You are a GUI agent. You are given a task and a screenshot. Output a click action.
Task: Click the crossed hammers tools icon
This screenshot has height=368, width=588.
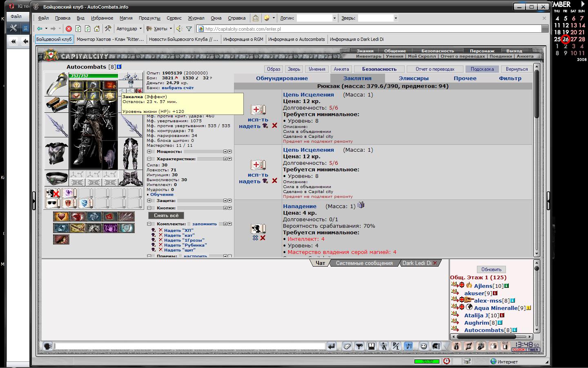[108, 29]
